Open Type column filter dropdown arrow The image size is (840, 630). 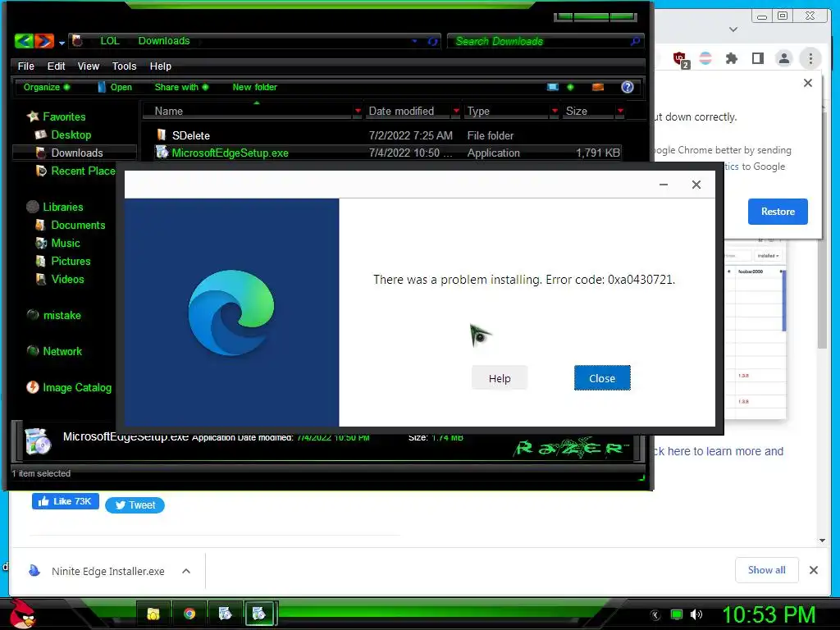pyautogui.click(x=555, y=111)
